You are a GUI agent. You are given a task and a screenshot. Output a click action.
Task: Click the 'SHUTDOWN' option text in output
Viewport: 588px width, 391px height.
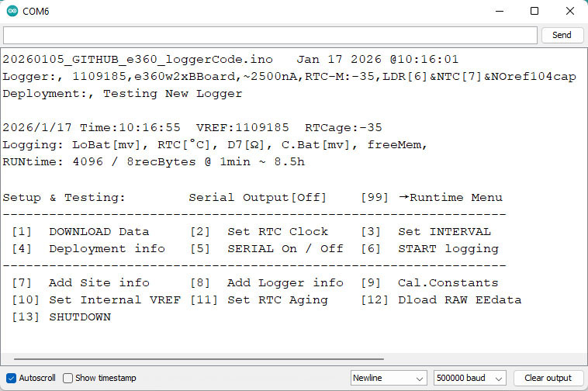tap(79, 317)
